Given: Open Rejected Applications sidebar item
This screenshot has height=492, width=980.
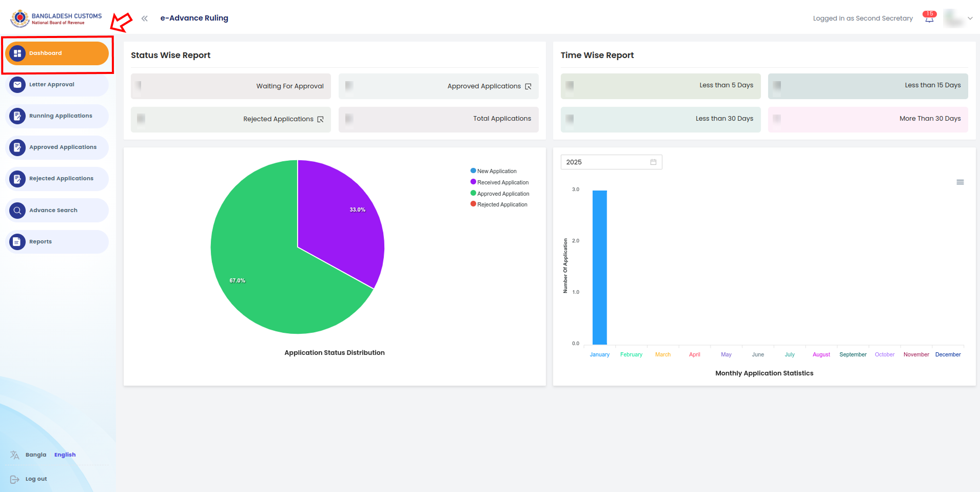Looking at the screenshot, I should pos(57,179).
